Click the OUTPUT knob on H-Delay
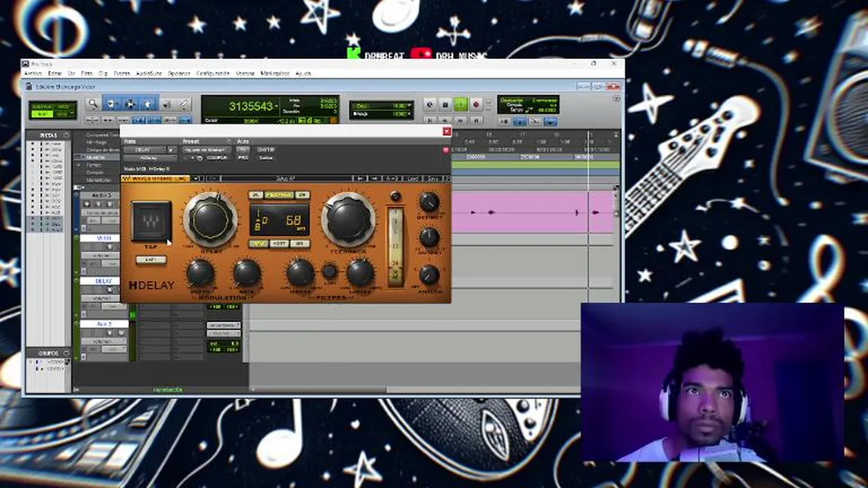Screen dimensions: 868x488 click(x=429, y=237)
